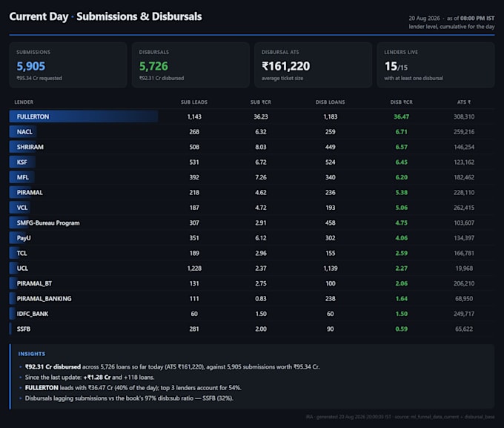The image size is (504, 428).
Task: Select the SMFG-Bureau Program lender label
Action: [48, 223]
